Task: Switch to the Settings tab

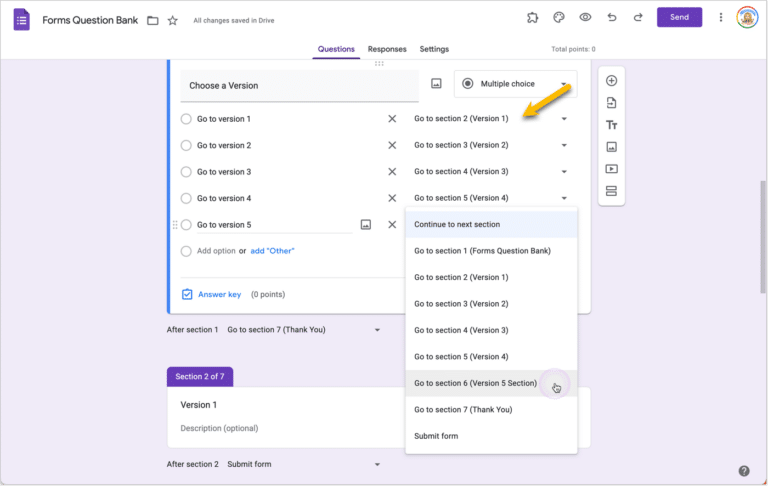Action: (434, 49)
